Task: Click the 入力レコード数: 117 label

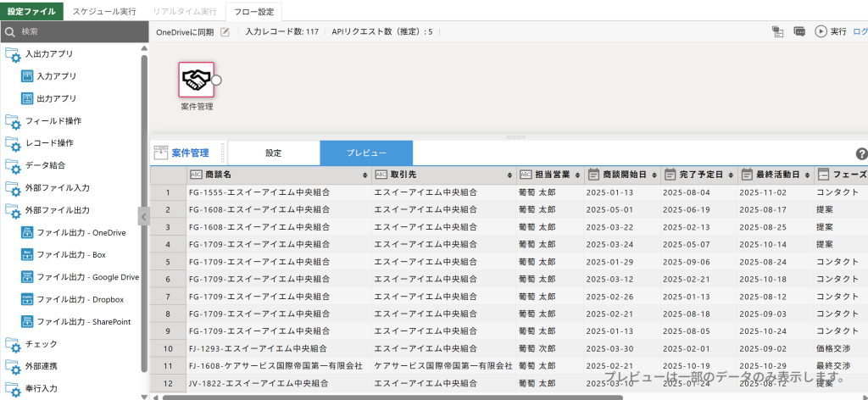Action: [x=281, y=32]
